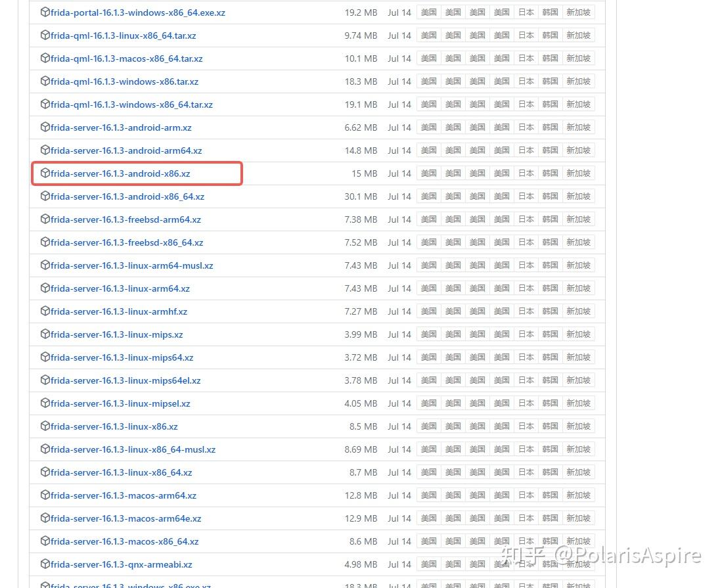This screenshot has height=588, width=720.
Task: Click package icon beside frida-server-16.1.3-macos-x86_64.xz
Action: pyautogui.click(x=45, y=540)
